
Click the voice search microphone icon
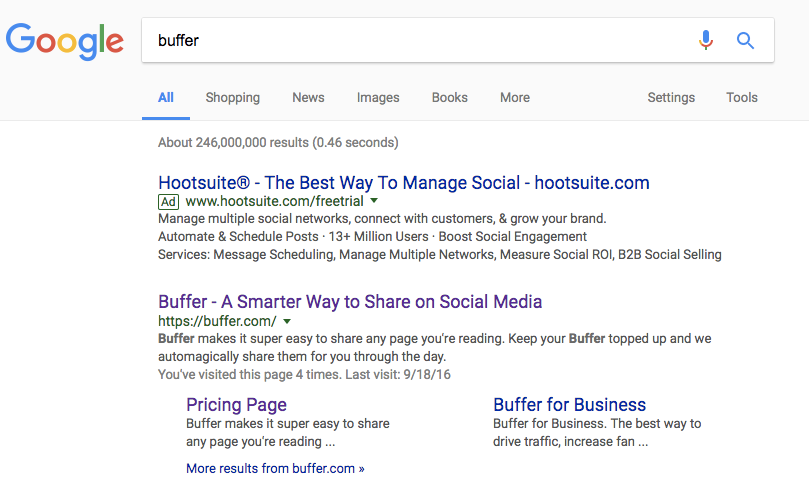[x=706, y=40]
